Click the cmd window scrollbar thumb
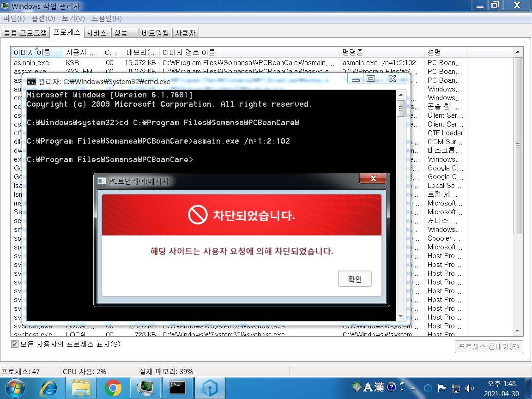This screenshot has height=399, width=532. [x=401, y=109]
